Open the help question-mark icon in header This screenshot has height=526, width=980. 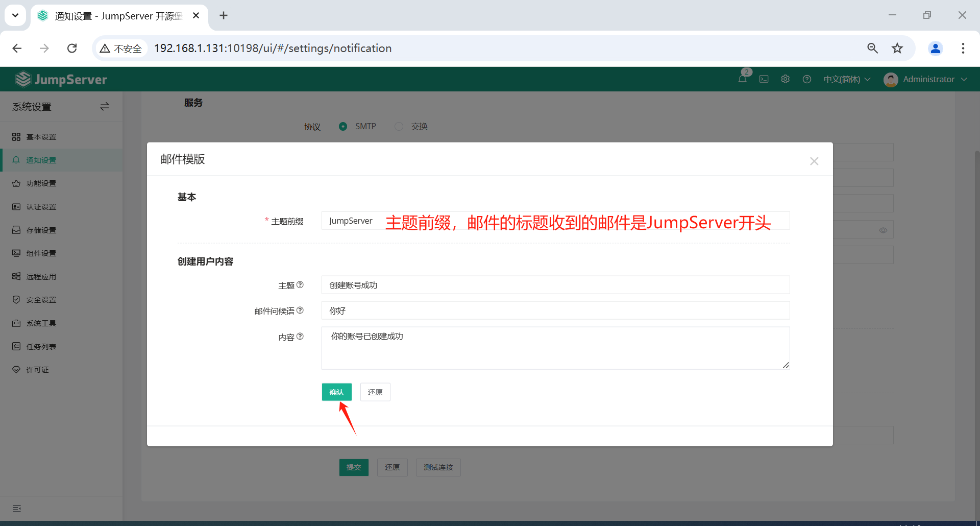tap(806, 79)
